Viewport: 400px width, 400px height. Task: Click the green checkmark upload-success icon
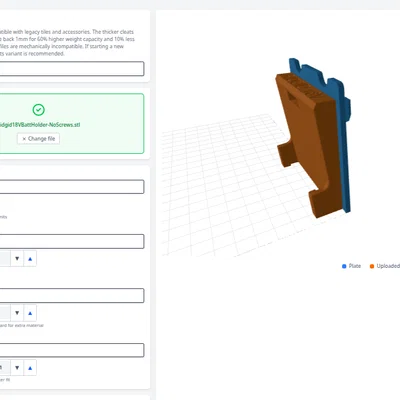(39, 110)
